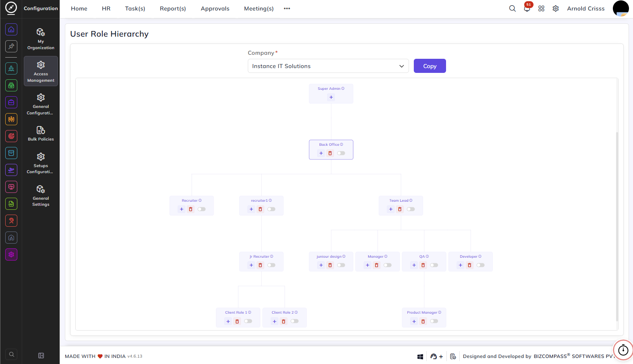This screenshot has height=364, width=633.
Task: Toggle the recruiter1 role switch
Action: coord(272,209)
